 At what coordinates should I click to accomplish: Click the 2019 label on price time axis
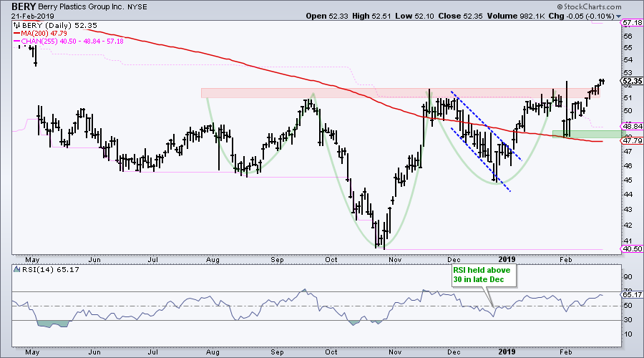click(507, 259)
